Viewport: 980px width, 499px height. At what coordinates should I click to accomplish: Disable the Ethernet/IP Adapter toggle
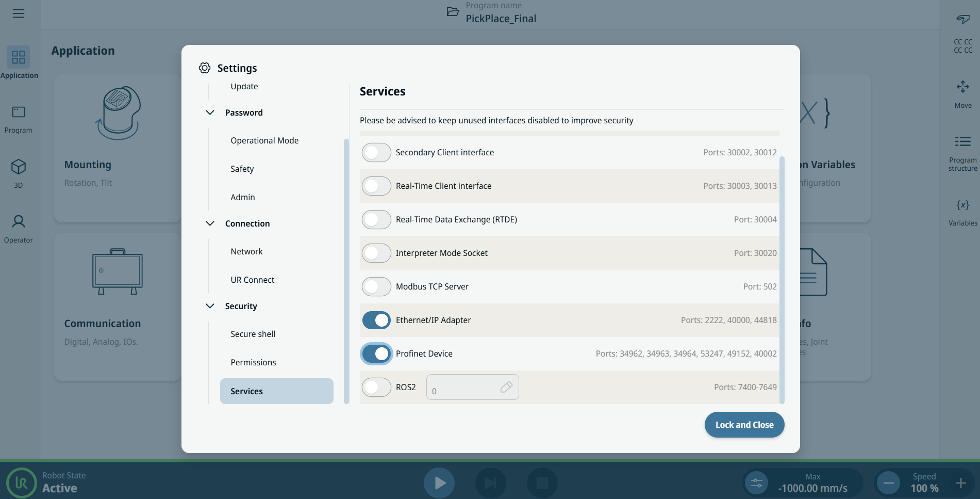click(x=376, y=320)
